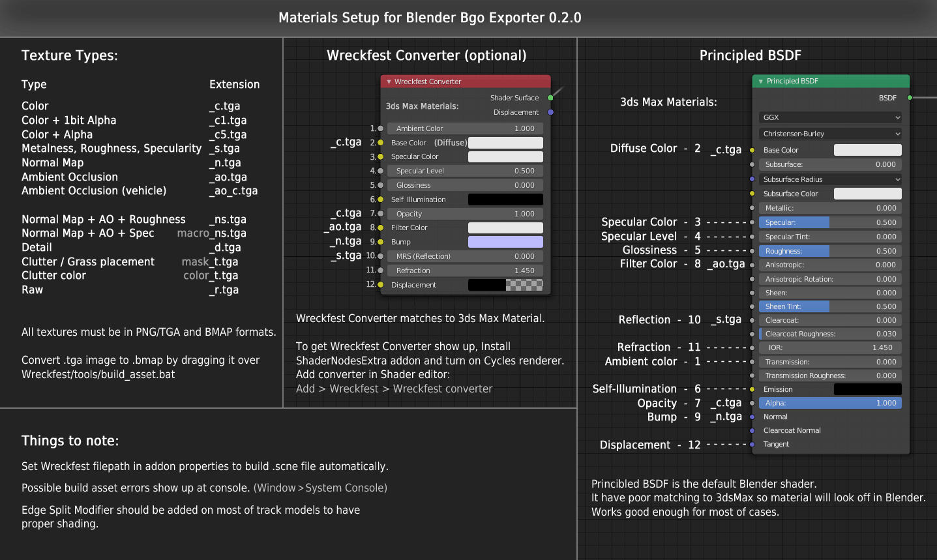Viewport: 937px width, 560px height.
Task: Adjust the Subsurface 0.000 slider
Action: (830, 164)
